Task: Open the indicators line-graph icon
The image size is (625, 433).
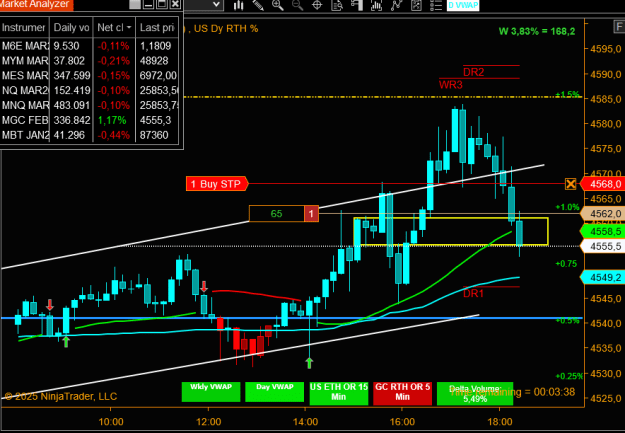Action: point(397,5)
